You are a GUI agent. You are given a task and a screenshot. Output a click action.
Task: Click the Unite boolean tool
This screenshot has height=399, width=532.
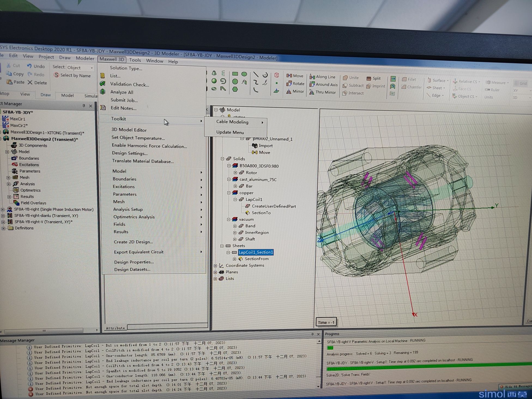351,78
